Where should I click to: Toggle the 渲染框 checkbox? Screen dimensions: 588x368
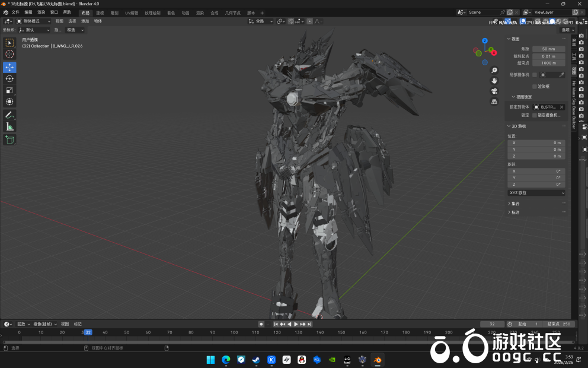pos(535,86)
